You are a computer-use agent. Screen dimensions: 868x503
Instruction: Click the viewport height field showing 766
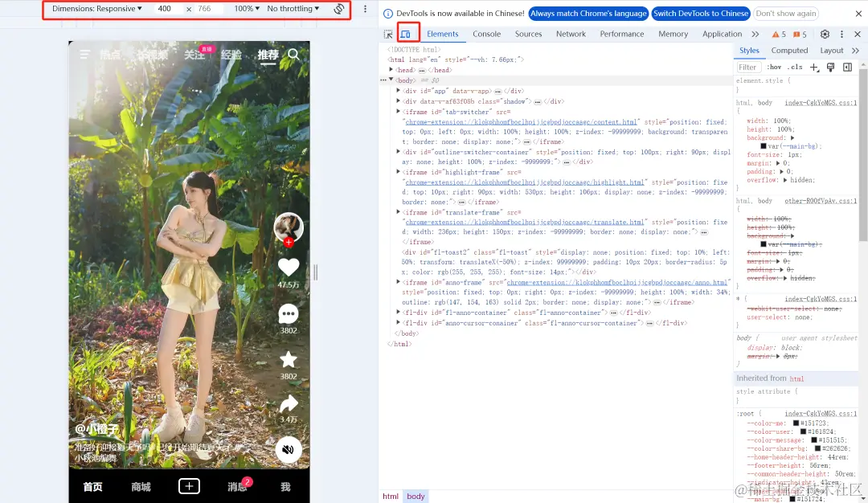coord(207,9)
